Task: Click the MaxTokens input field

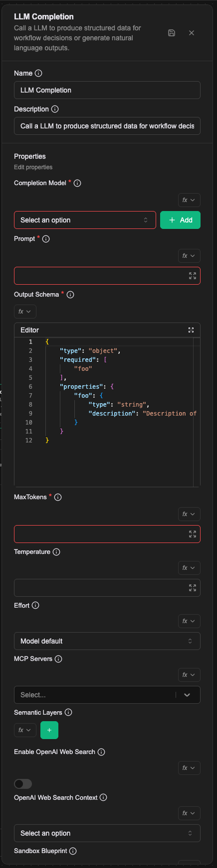Action: click(107, 534)
